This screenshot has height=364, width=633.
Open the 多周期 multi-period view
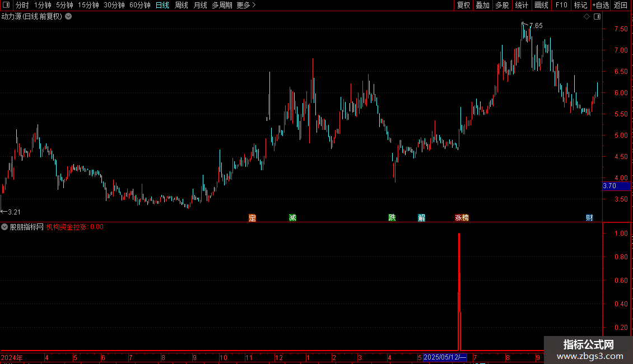tap(222, 5)
